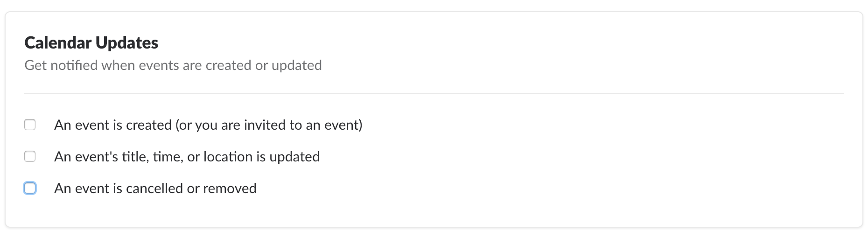Viewport: 868px width, 237px height.
Task: Toggle the last checkbox in Calendar Updates
Action: 30,188
